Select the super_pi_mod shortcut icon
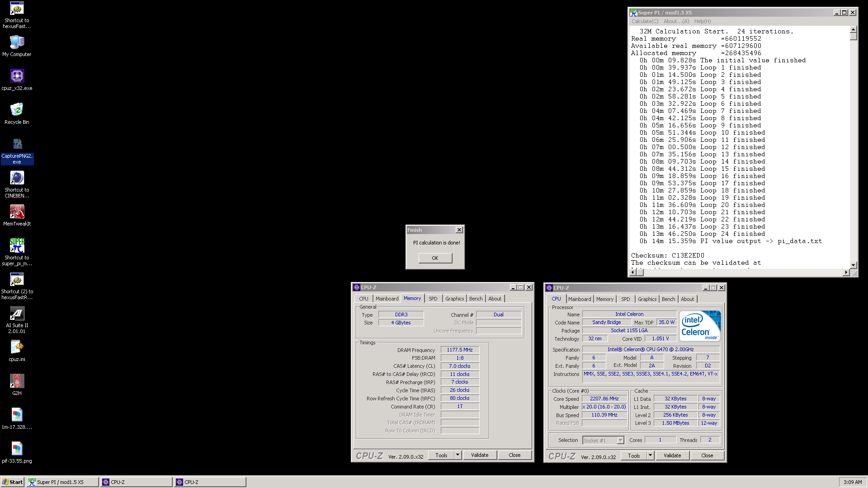The image size is (868, 488). click(x=17, y=252)
